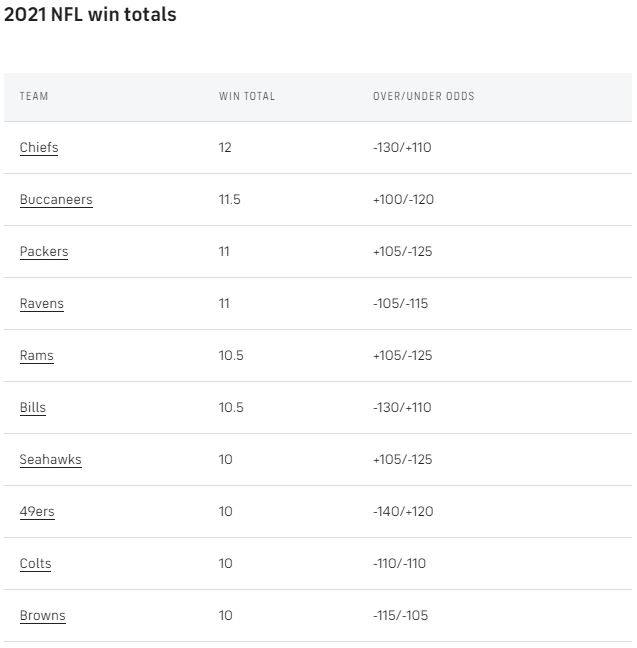Click the 49ers team link

click(x=37, y=512)
